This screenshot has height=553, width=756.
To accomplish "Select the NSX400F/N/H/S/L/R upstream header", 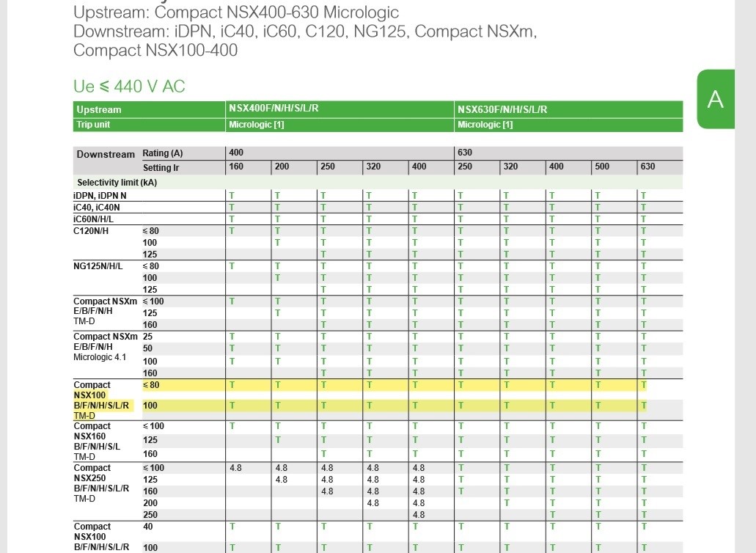I will 274,109.
